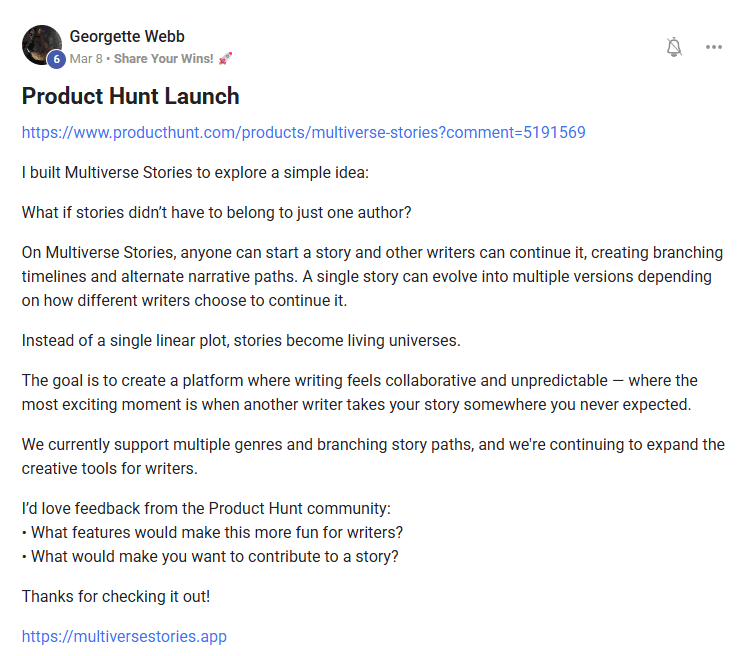Click bullet "What would make you want to contribute"
Image resolution: width=748 pixels, height=656 pixels.
(x=210, y=556)
